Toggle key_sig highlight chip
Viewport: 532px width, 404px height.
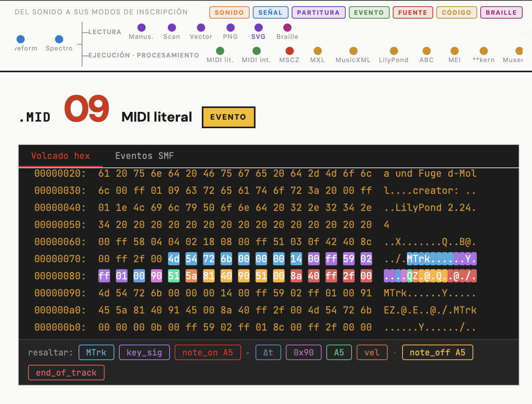[x=144, y=352]
